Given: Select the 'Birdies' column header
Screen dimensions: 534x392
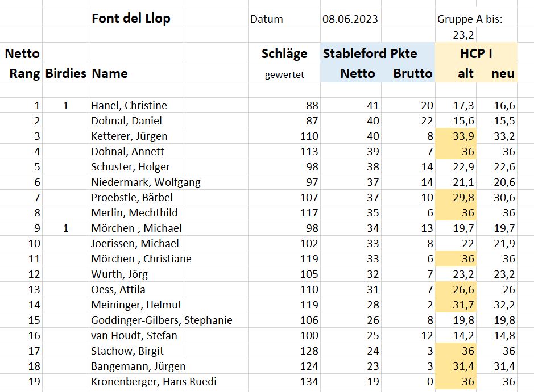Looking at the screenshot, I should [66, 73].
